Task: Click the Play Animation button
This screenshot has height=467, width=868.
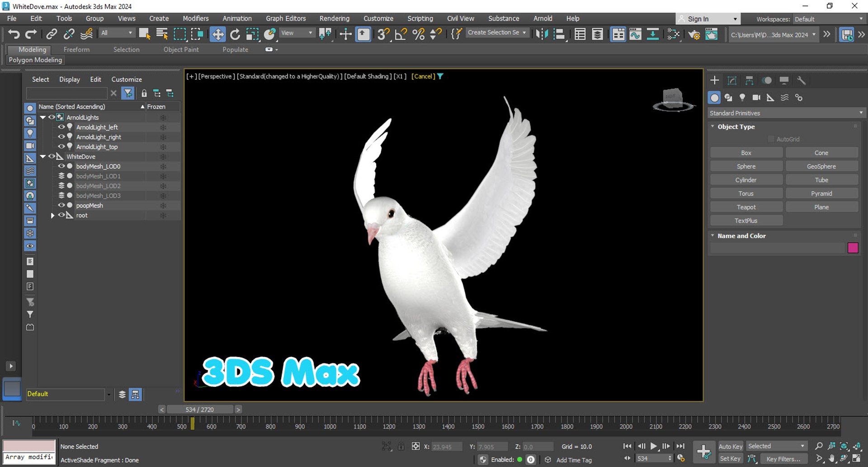Action: coord(653,446)
